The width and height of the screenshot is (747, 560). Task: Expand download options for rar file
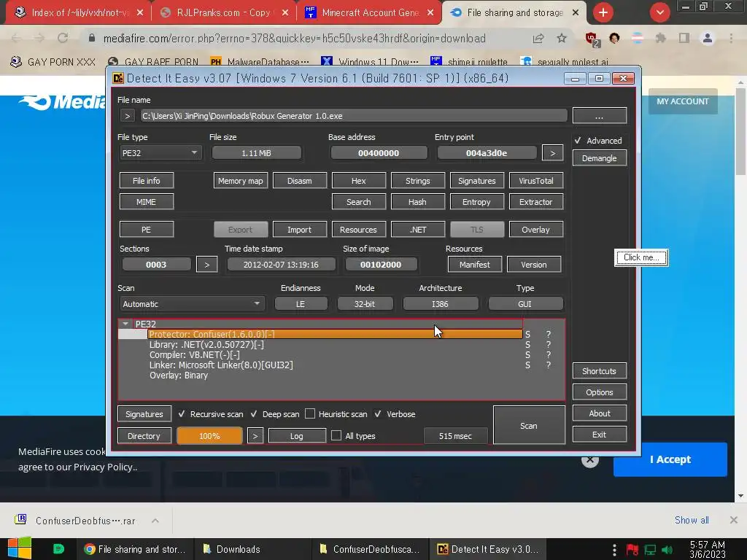tap(155, 521)
